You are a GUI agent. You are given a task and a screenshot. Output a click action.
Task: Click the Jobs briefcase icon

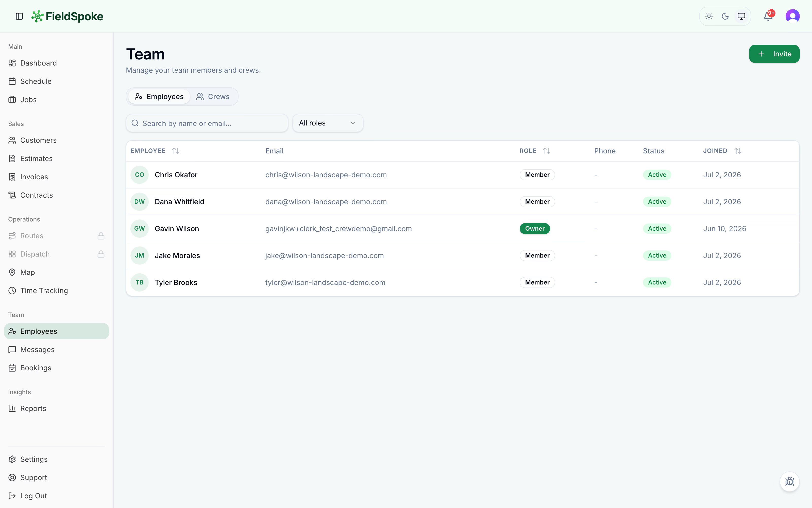12,100
